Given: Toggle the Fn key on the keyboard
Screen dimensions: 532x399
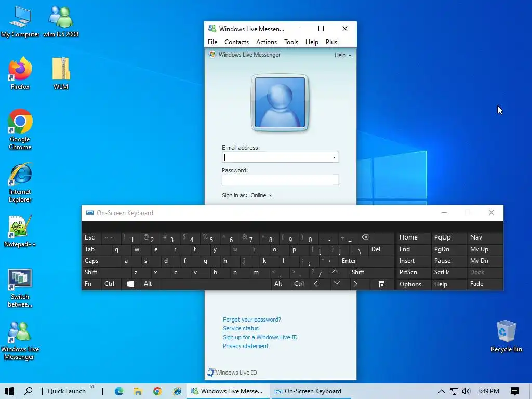Looking at the screenshot, I should coord(91,284).
